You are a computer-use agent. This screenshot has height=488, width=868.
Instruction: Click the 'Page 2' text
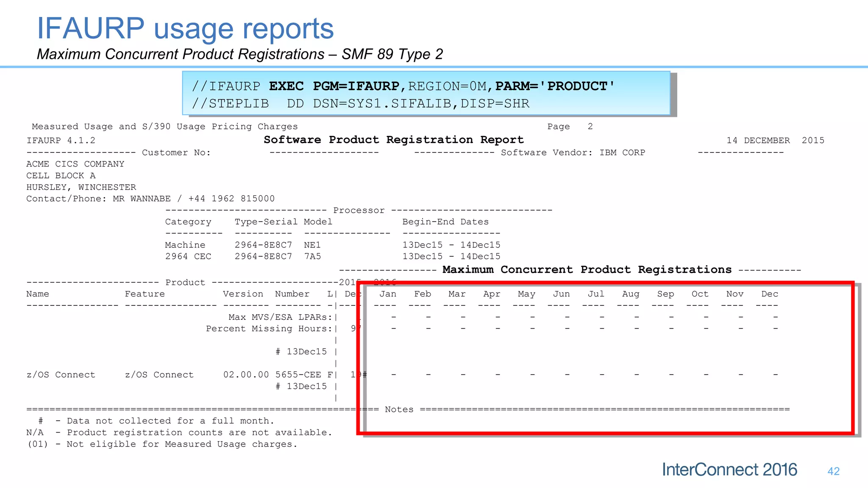click(570, 126)
